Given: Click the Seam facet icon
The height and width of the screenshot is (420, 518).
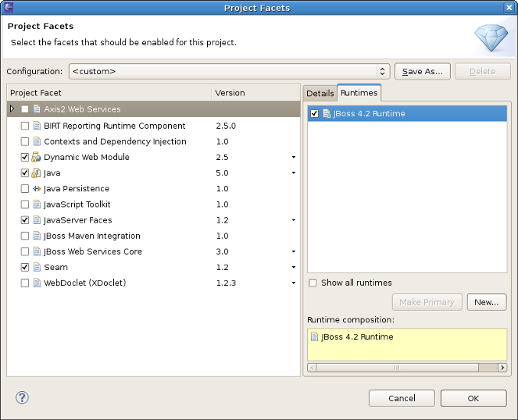Looking at the screenshot, I should [x=37, y=267].
